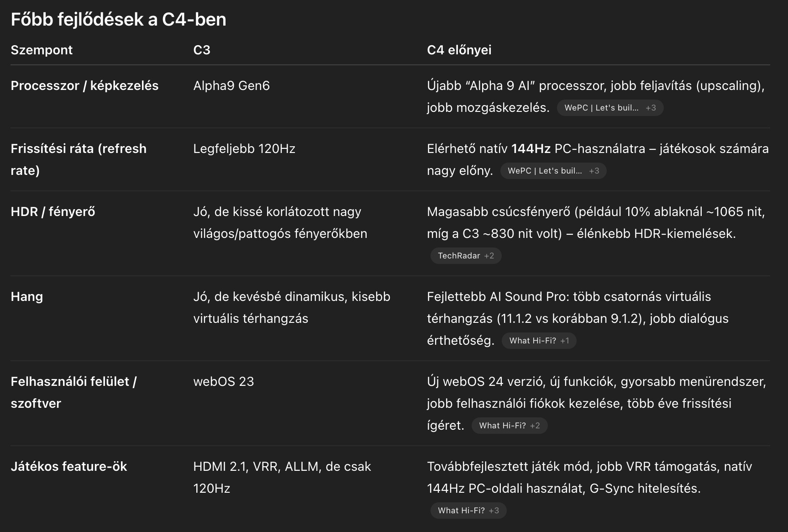Click the "C4 előnyei" column header
Image resolution: width=788 pixels, height=532 pixels.
(459, 50)
